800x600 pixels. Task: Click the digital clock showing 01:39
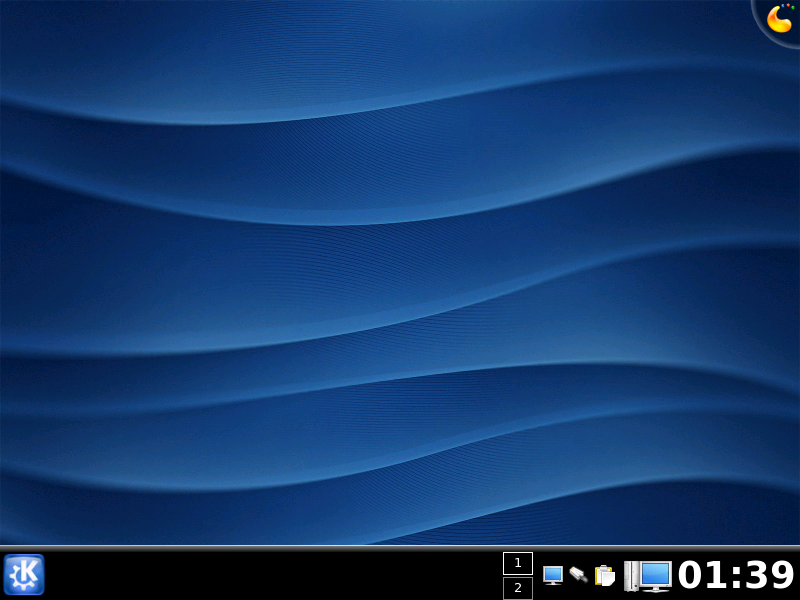point(736,575)
